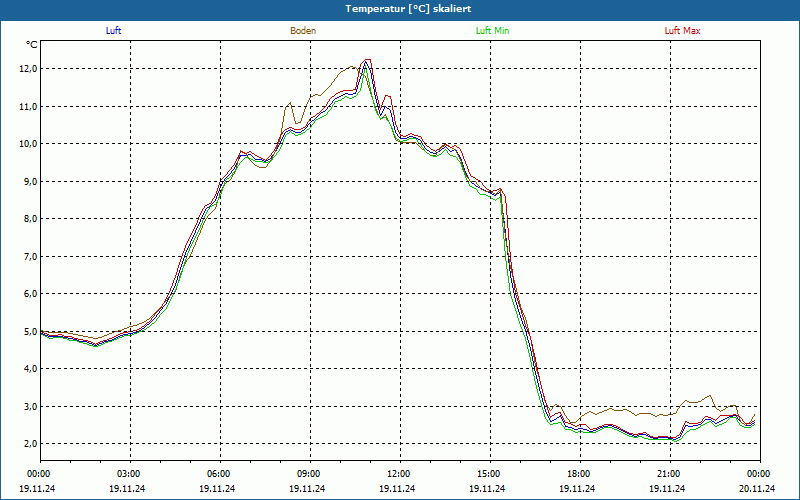Screen dimensions: 800x500
Task: Click the 18:00 time axis label
Action: pyautogui.click(x=580, y=473)
